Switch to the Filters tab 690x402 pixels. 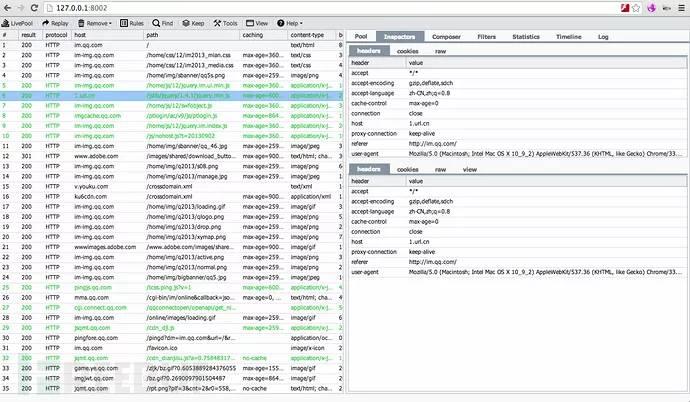pyautogui.click(x=487, y=37)
